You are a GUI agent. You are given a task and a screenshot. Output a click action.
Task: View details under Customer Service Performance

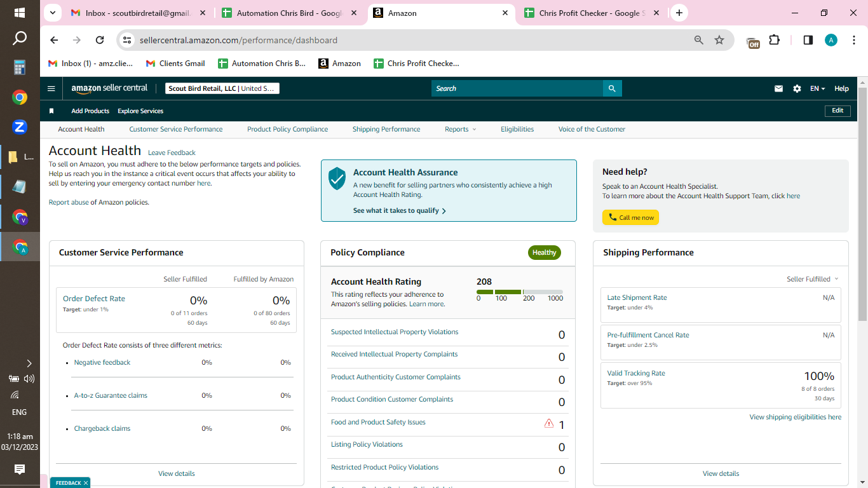(x=177, y=473)
